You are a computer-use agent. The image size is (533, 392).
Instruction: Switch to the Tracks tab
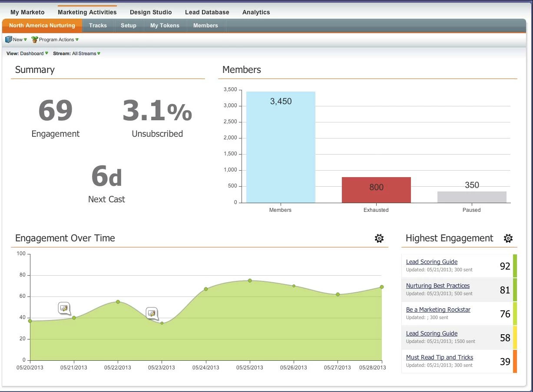click(98, 26)
